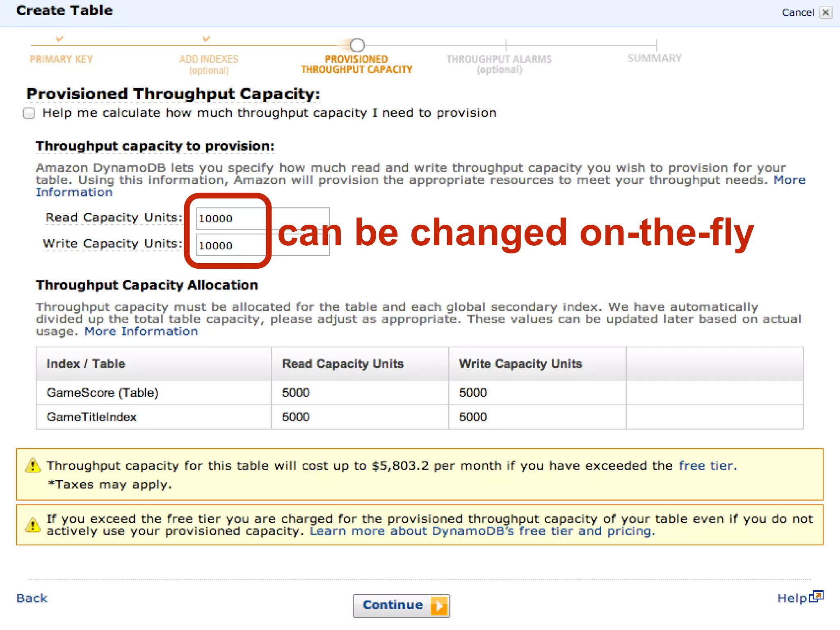The width and height of the screenshot is (840, 630).
Task: Click the Primary Key step checkmark
Action: coord(60,39)
